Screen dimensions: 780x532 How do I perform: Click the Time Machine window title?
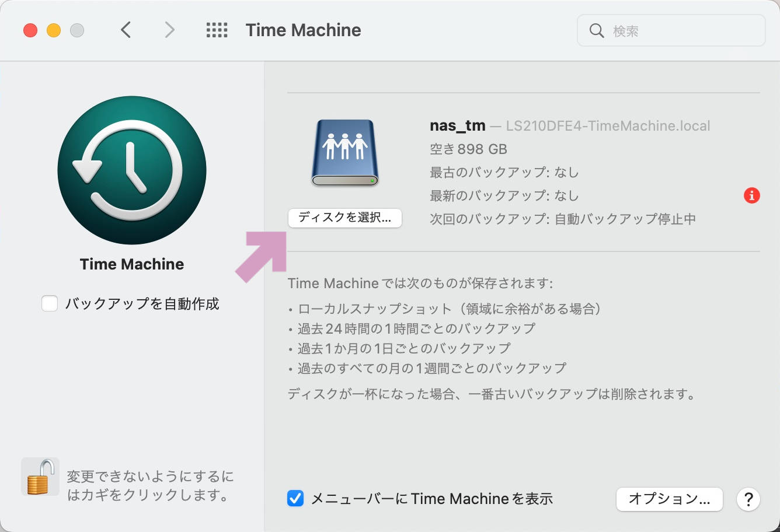tap(302, 30)
